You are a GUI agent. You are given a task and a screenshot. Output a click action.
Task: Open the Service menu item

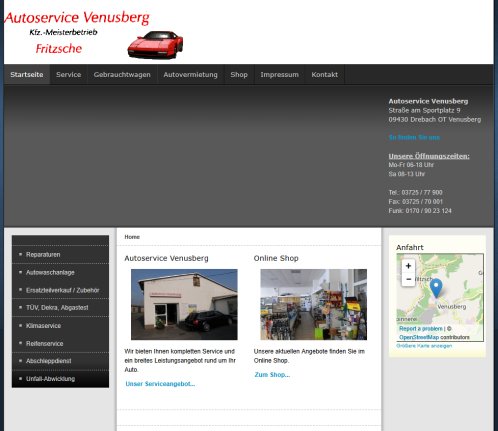[x=69, y=75]
